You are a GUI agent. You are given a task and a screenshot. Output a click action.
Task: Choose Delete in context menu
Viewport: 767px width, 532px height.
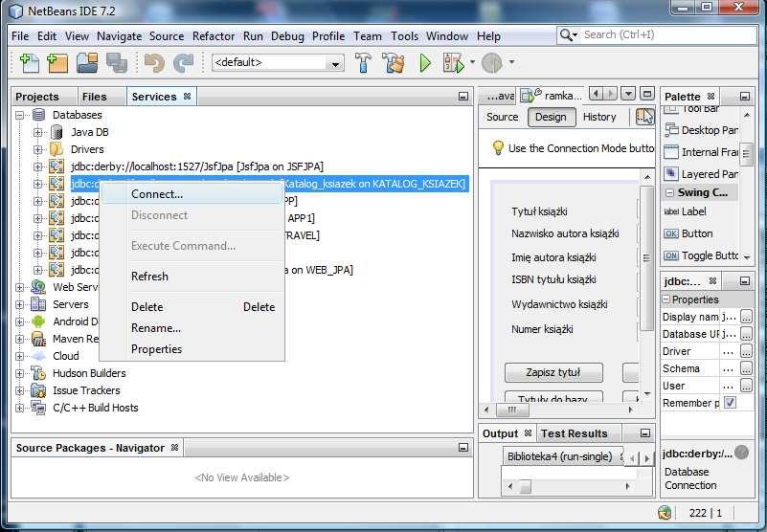(x=192, y=307)
